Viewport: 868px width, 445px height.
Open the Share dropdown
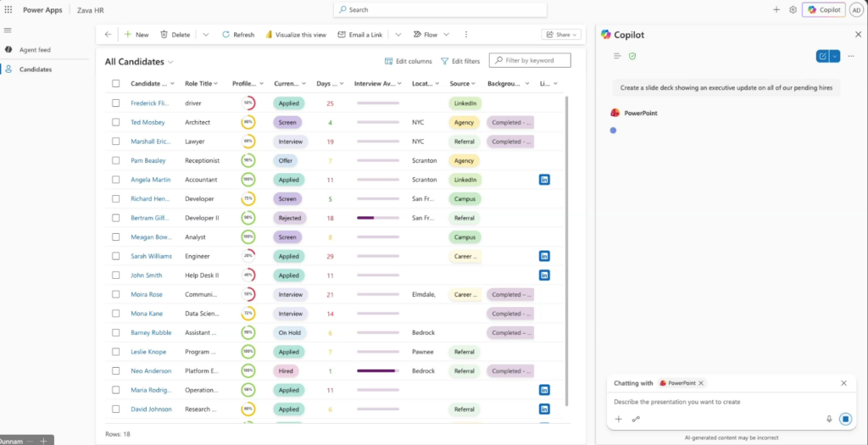click(x=561, y=35)
